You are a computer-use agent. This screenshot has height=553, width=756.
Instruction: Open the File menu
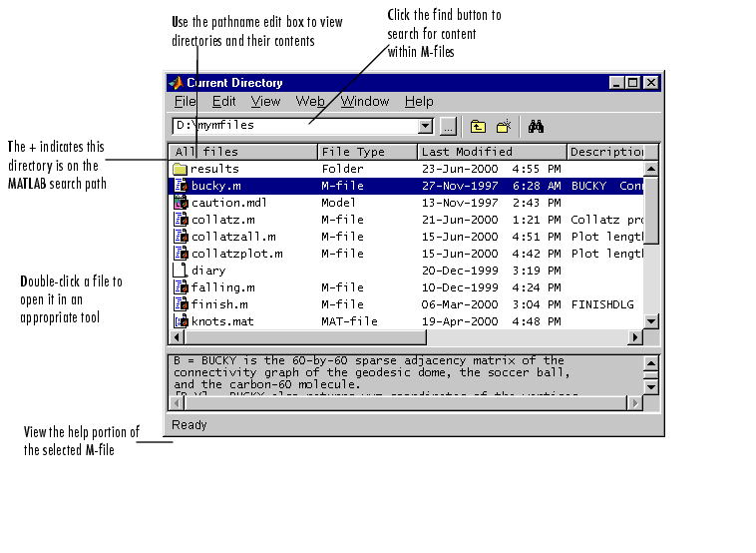[x=186, y=102]
